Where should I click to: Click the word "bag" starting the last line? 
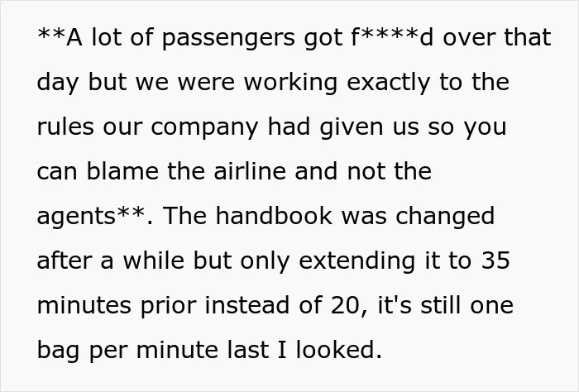pos(58,351)
